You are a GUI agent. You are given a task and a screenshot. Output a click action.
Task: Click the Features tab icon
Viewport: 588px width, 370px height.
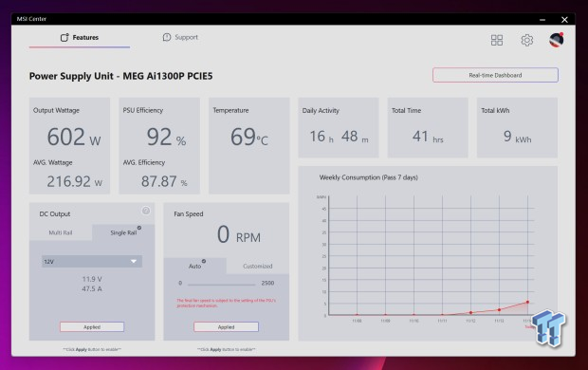(x=64, y=38)
